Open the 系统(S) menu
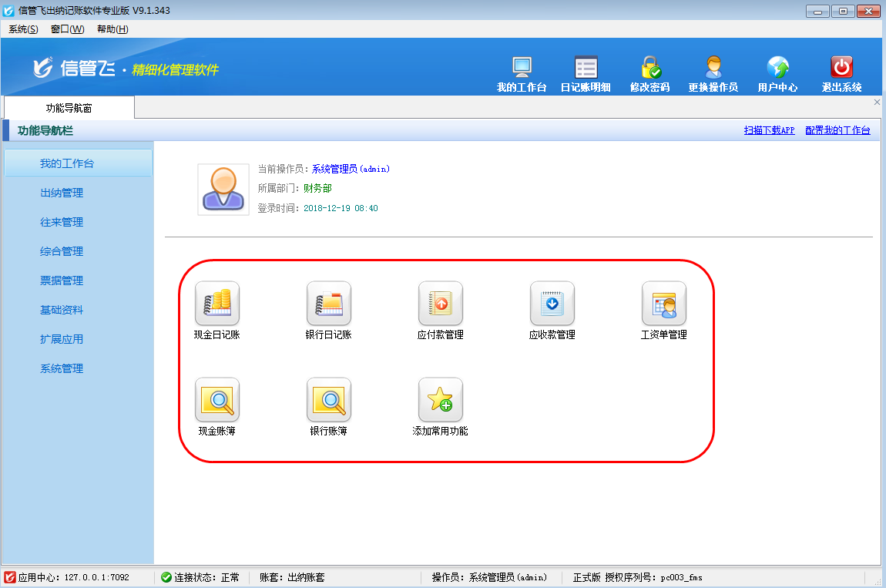This screenshot has height=588, width=886. (22, 29)
